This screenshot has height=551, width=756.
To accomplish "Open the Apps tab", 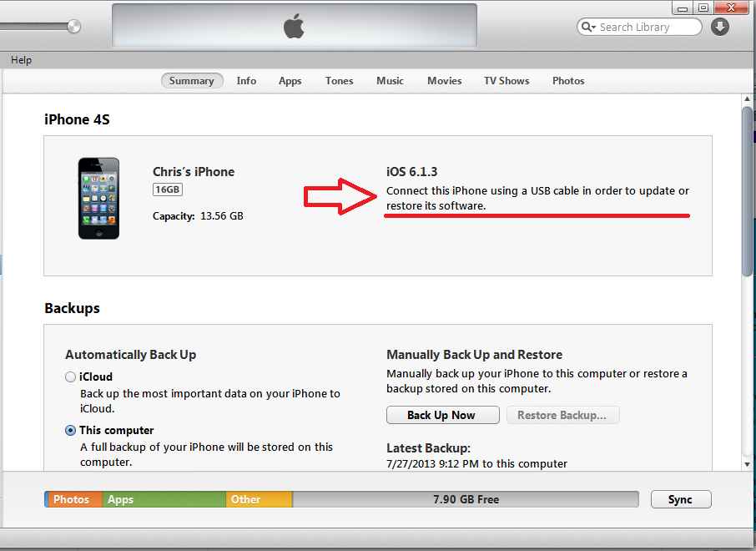I will tap(290, 81).
